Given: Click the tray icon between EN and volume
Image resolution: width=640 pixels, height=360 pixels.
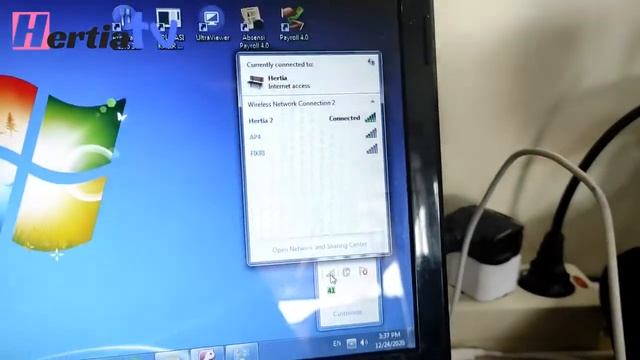Looking at the screenshot, I should coord(351,344).
